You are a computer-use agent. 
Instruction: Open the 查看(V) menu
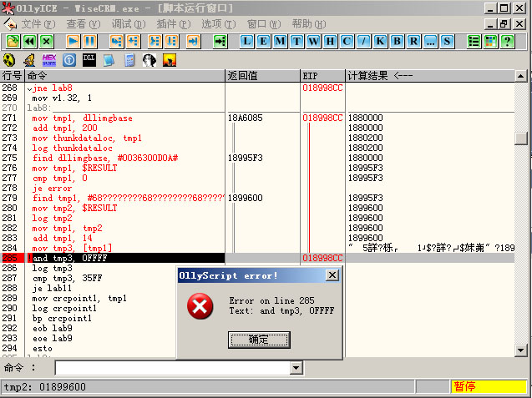pyautogui.click(x=84, y=24)
